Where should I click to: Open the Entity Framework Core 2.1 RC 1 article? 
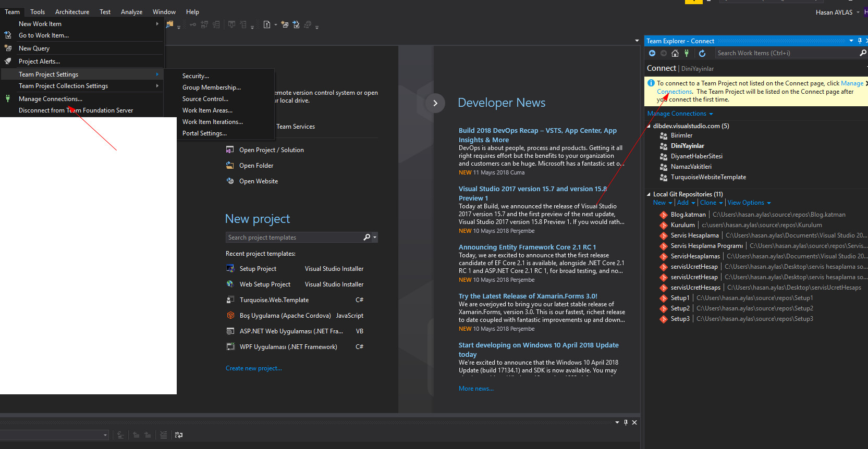[527, 247]
